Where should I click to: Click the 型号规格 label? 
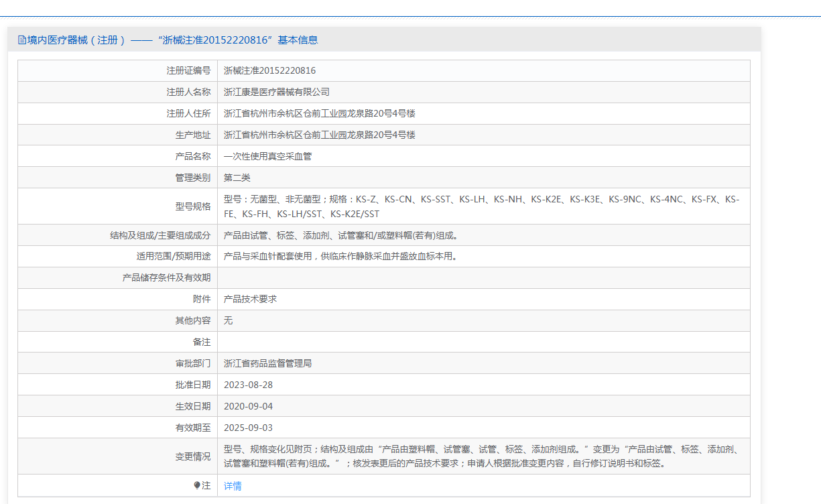tap(193, 206)
